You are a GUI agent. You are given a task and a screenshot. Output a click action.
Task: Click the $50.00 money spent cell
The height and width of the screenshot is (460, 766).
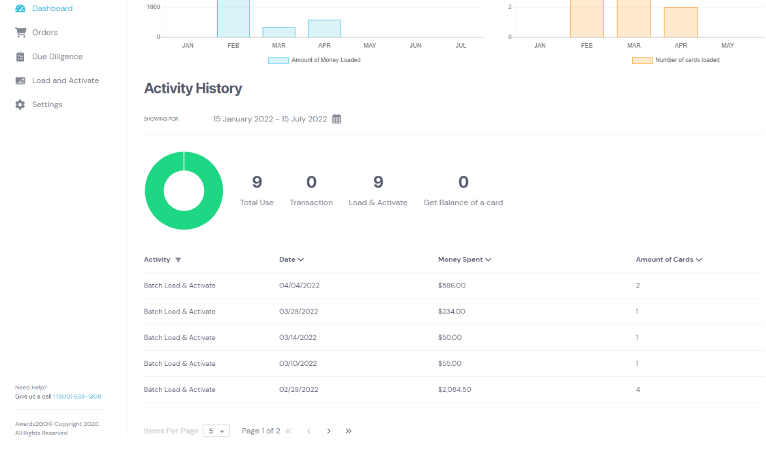450,337
